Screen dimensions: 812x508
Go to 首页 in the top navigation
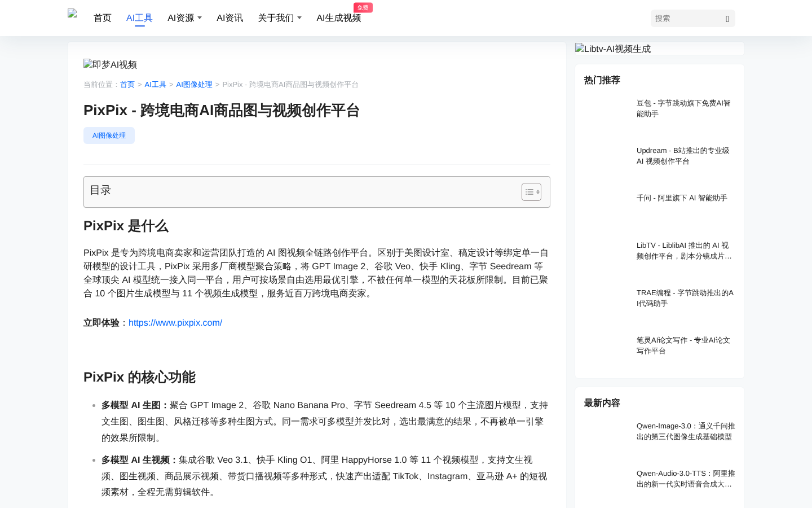pos(103,18)
